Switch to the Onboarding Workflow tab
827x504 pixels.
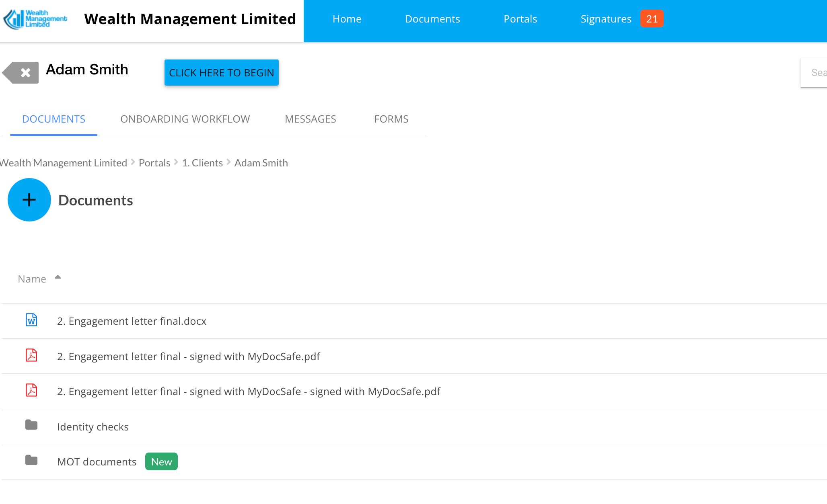pyautogui.click(x=185, y=119)
